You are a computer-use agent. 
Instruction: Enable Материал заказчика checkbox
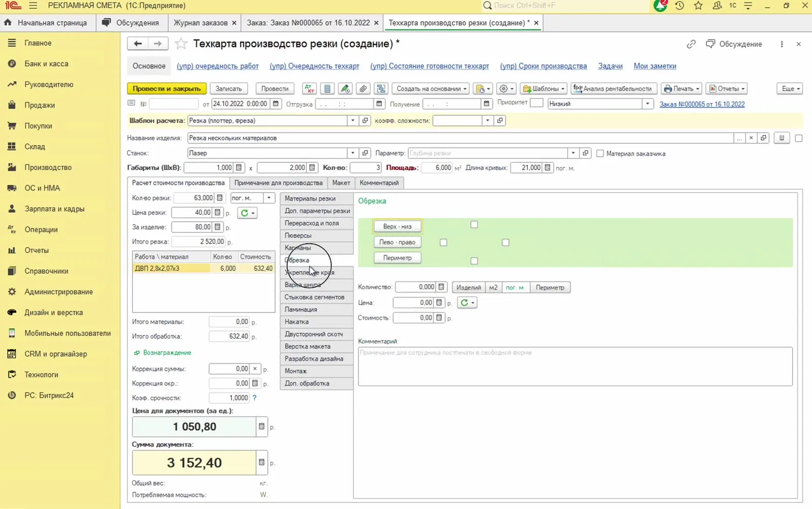point(600,153)
